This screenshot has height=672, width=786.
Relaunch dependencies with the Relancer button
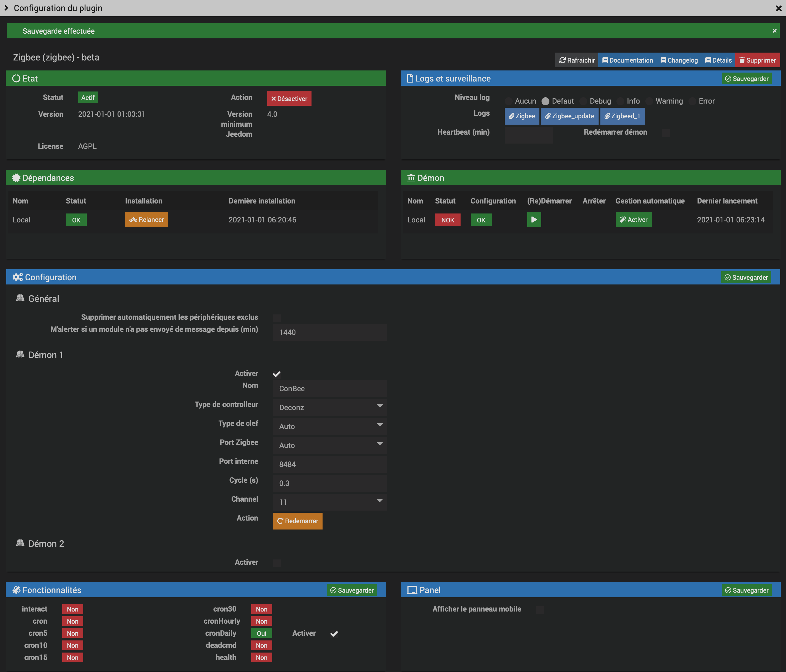point(146,219)
